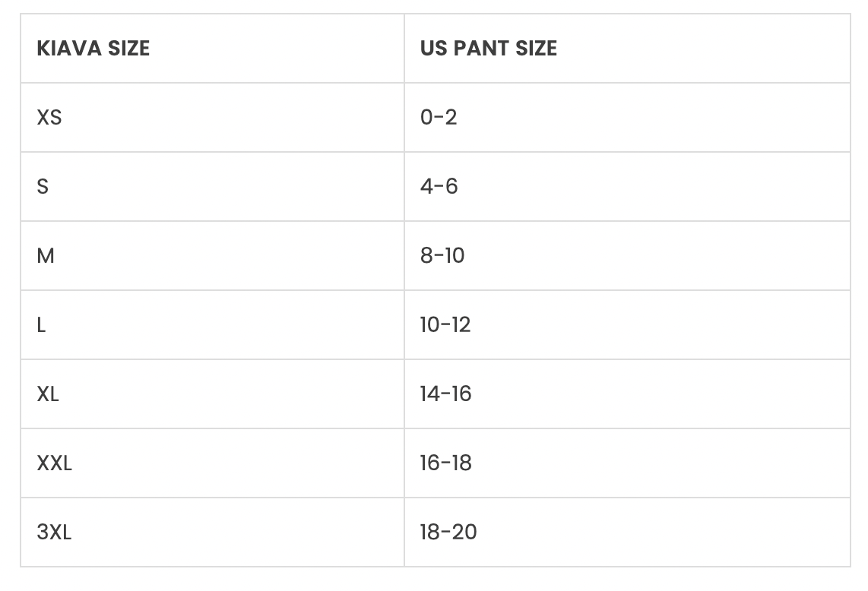Click empty space in the 3XL row
This screenshot has width=868, height=591.
[x=646, y=533]
